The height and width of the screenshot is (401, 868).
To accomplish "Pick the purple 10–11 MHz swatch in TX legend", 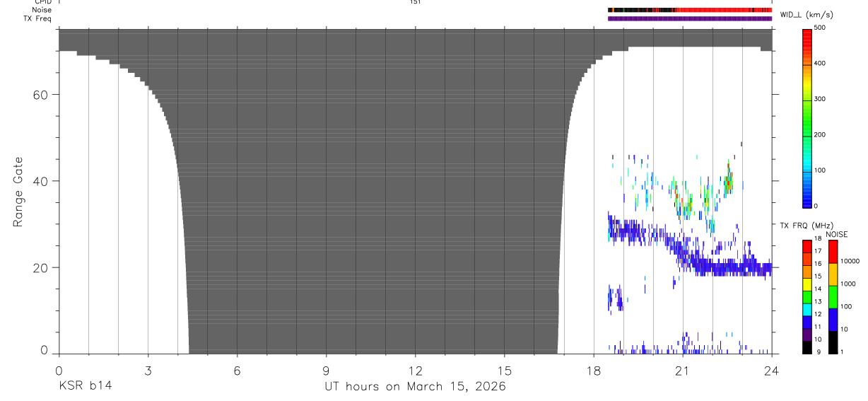I will click(808, 334).
